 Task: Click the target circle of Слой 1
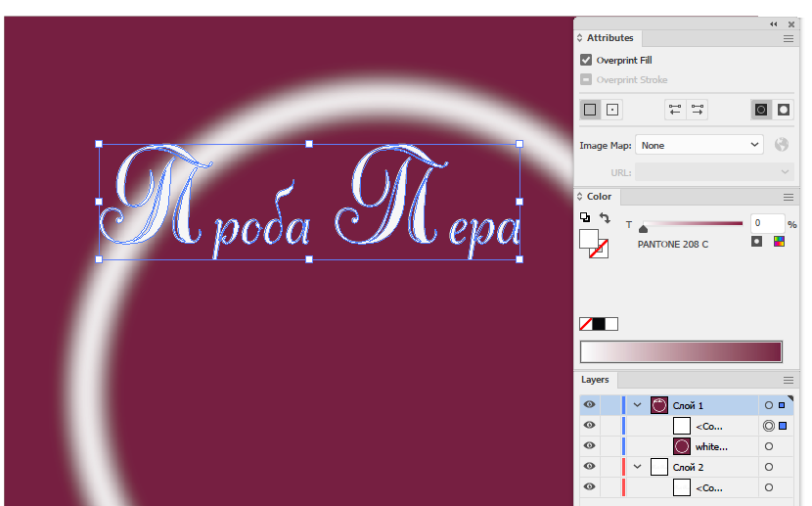[769, 405]
